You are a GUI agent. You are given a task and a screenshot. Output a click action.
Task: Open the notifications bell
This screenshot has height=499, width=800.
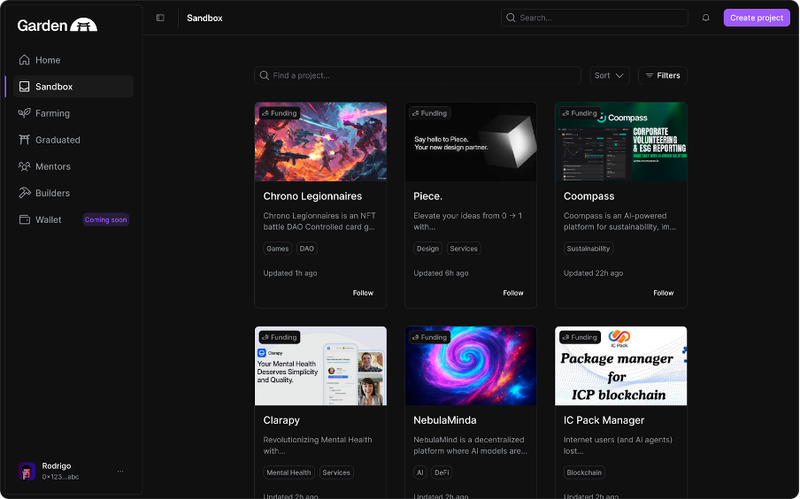pos(706,18)
